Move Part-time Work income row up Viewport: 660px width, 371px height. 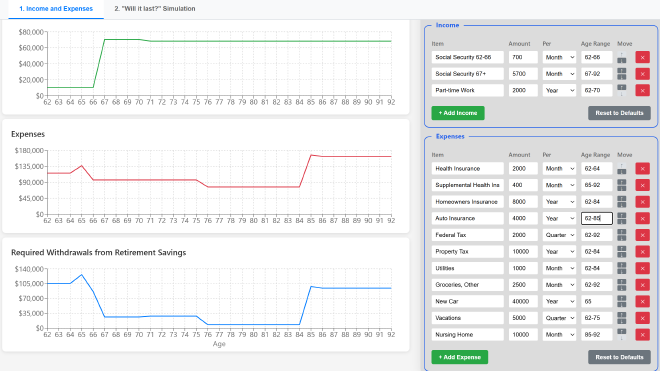[x=622, y=88]
